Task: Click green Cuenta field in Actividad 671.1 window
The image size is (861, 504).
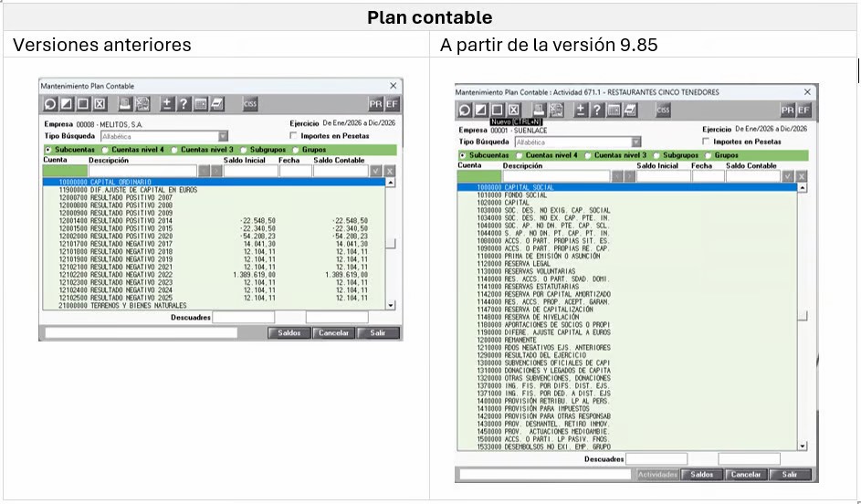Action: coord(478,176)
